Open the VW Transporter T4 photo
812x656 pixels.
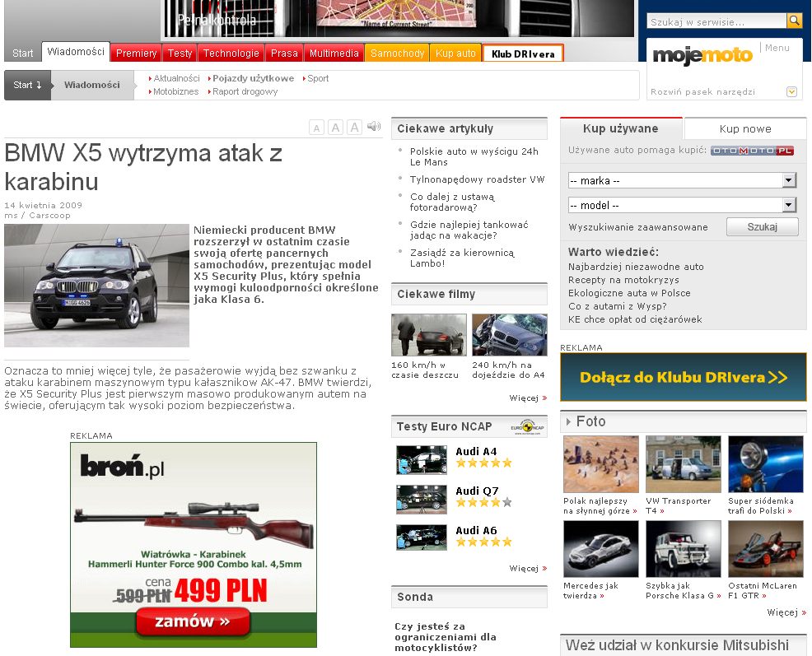684,464
